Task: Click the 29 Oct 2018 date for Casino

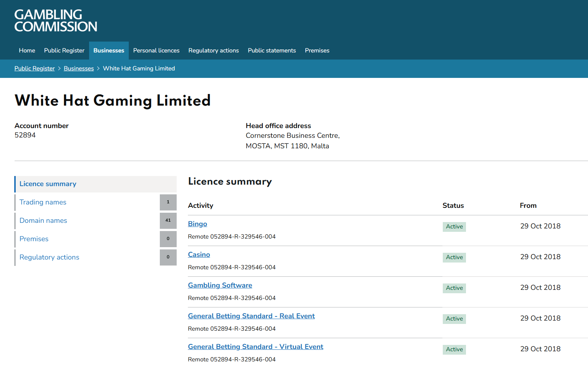Action: point(540,257)
